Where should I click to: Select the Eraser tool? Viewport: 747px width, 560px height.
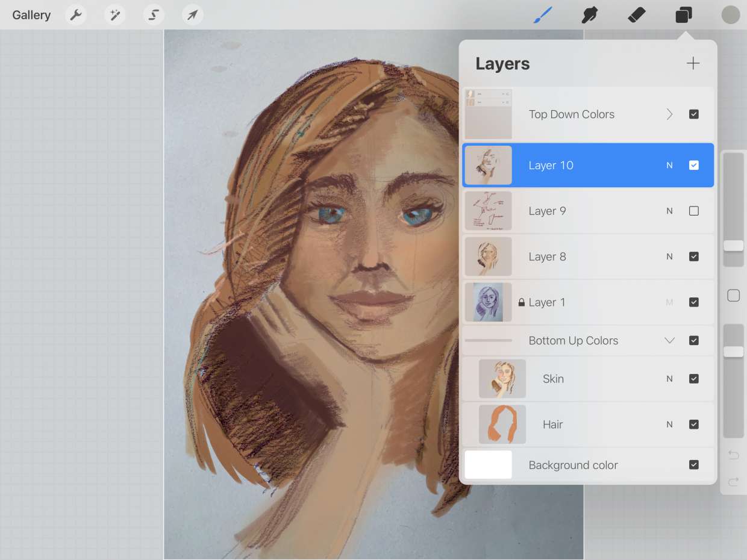coord(637,15)
